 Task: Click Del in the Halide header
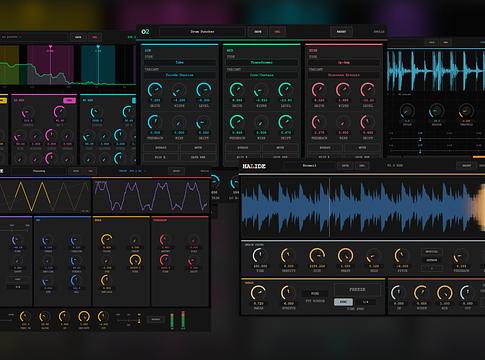pyautogui.click(x=362, y=166)
